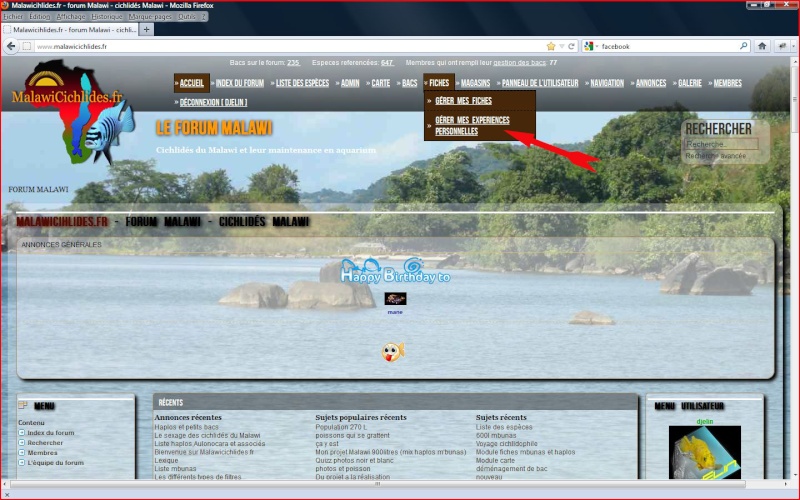
Task: Open Population 270 L topic
Action: pyautogui.click(x=341, y=427)
